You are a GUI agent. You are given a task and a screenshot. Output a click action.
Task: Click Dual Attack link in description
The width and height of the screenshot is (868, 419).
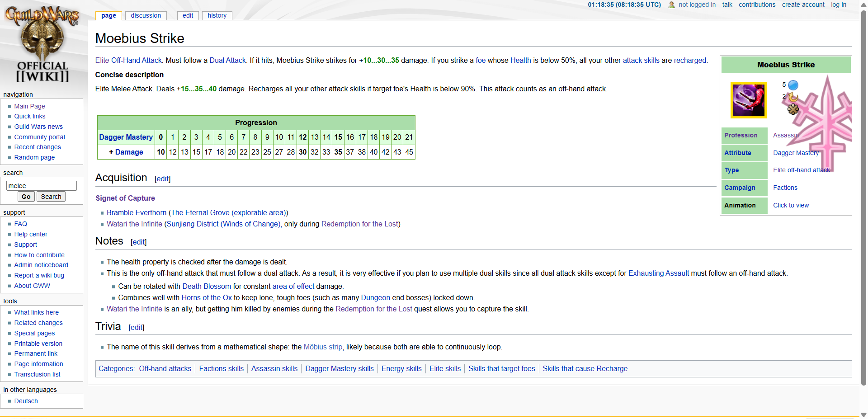tap(228, 60)
